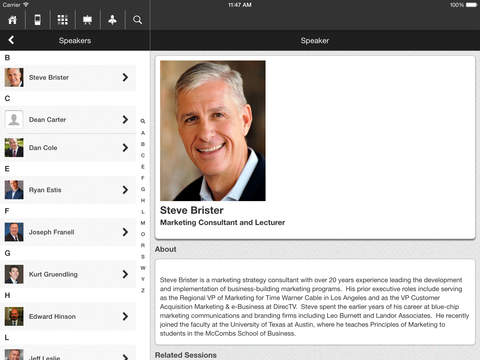Jump to letter W in index
This screenshot has width=480, height=360.
tap(143, 268)
